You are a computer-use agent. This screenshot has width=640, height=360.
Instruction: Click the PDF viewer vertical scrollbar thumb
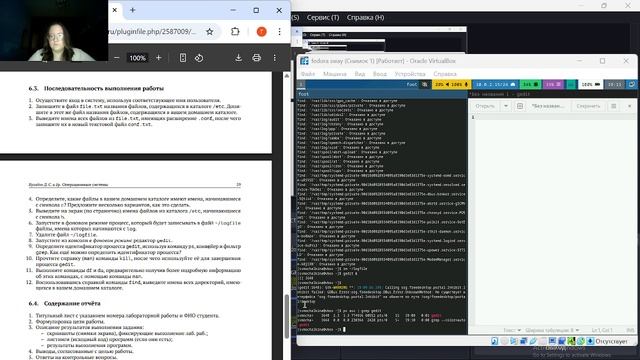[x=287, y=316]
